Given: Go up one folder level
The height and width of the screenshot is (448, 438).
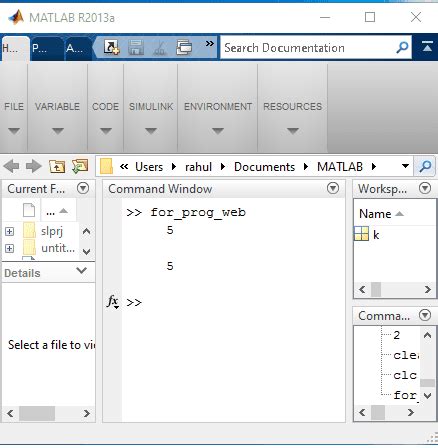Looking at the screenshot, I should [57, 166].
